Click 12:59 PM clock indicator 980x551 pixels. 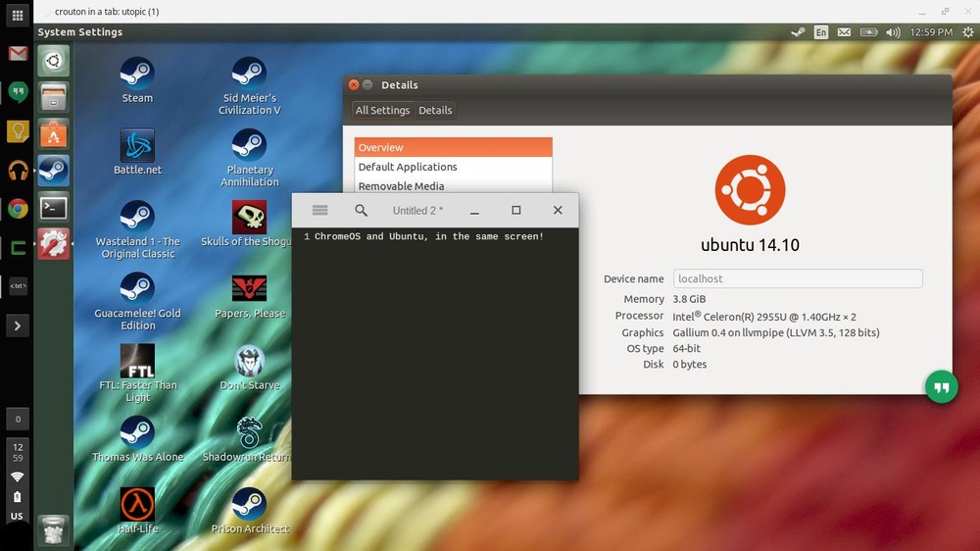[x=931, y=32]
